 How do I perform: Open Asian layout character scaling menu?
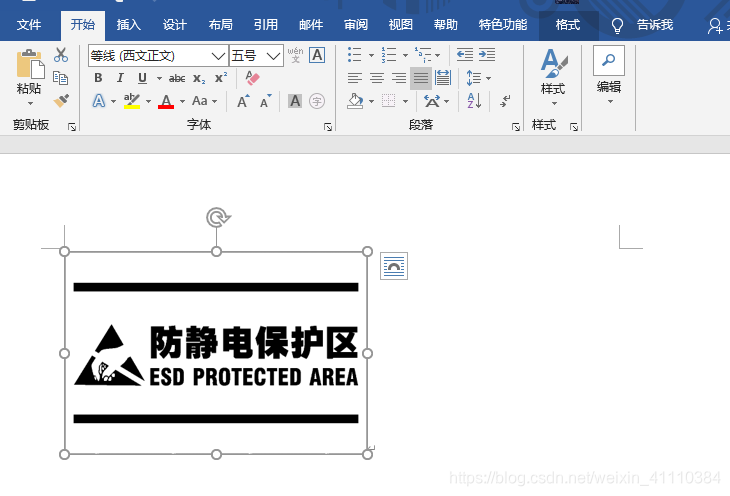tap(436, 101)
